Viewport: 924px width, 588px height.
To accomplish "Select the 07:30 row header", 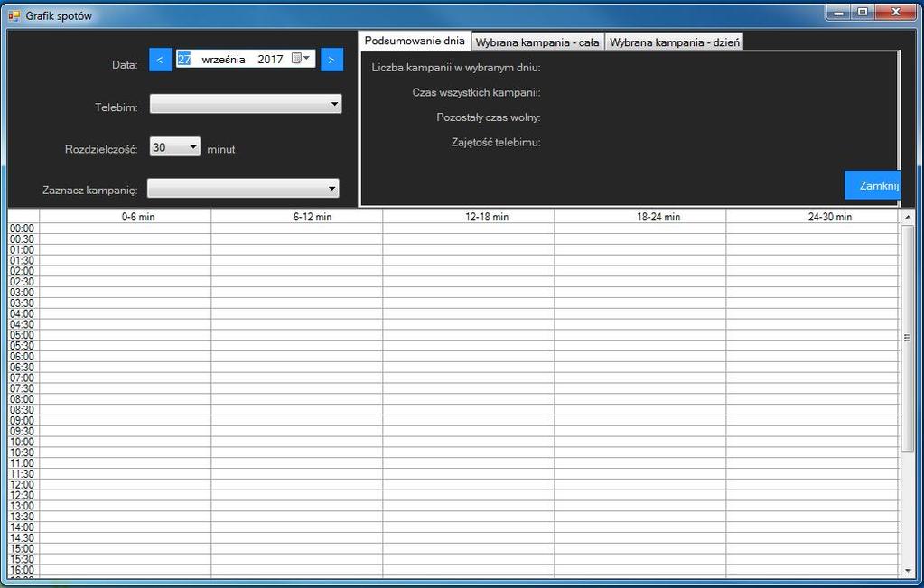I will tap(23, 389).
